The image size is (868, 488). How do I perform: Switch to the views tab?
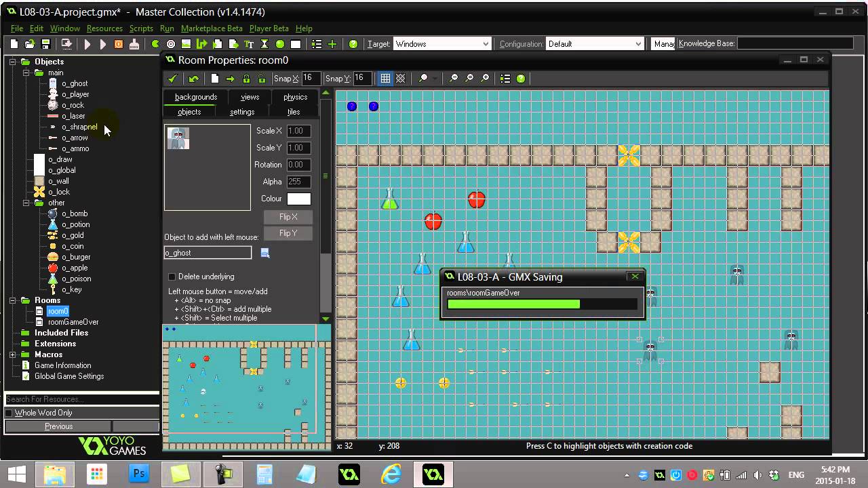coord(250,97)
